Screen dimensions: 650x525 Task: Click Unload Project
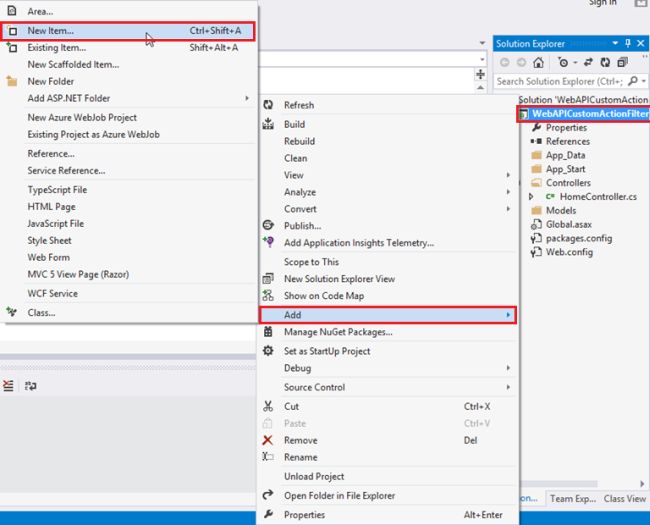[x=388, y=476]
